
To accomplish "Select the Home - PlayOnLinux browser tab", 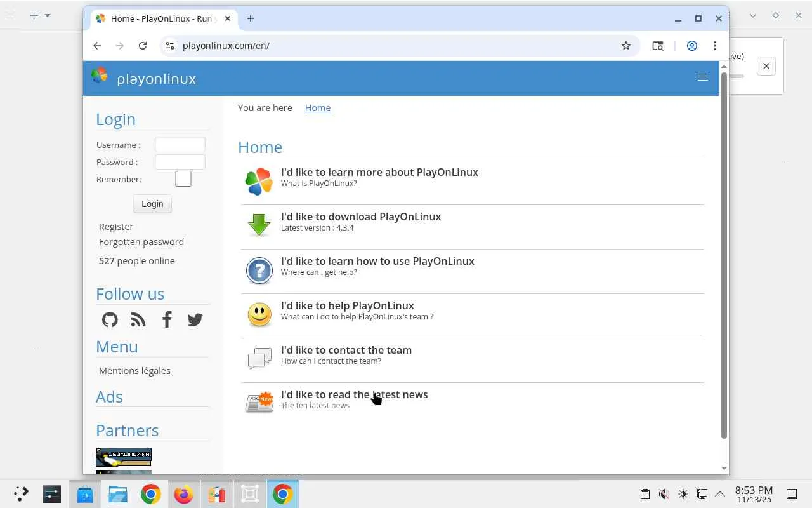I will [x=164, y=19].
